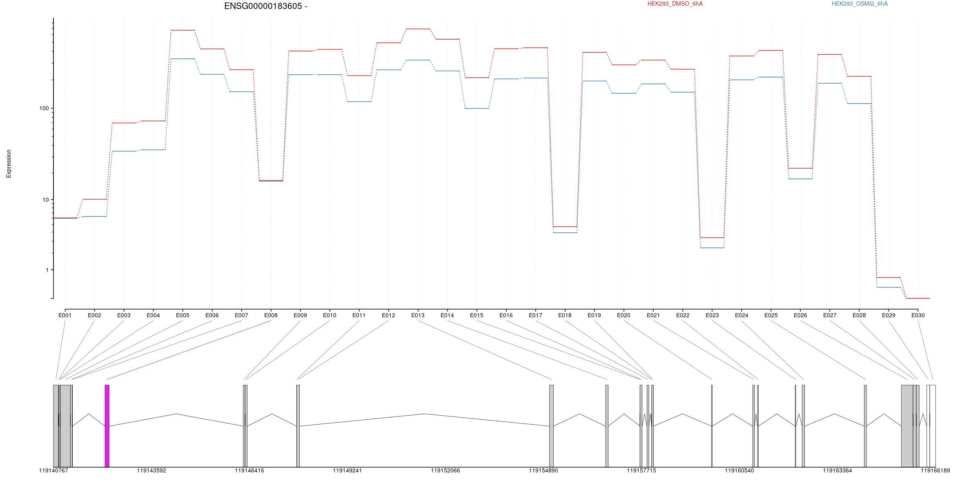
Task: Click exon label E021
Action: [x=653, y=315]
